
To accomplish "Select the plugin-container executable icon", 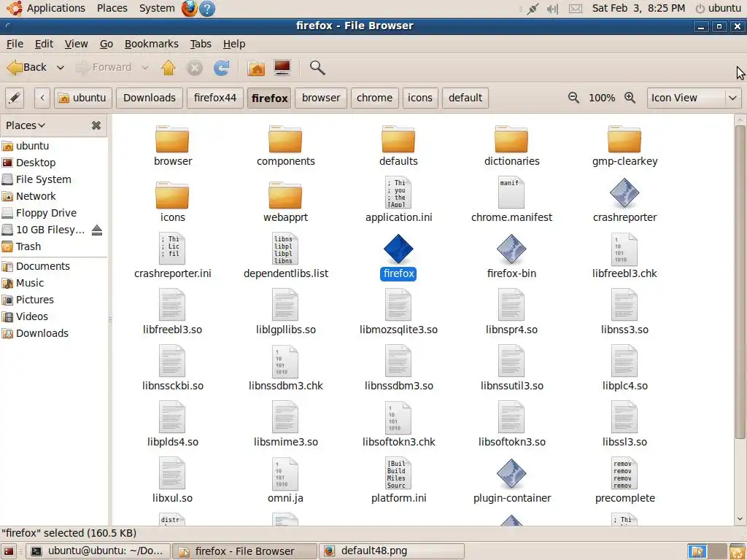I will pos(511,474).
